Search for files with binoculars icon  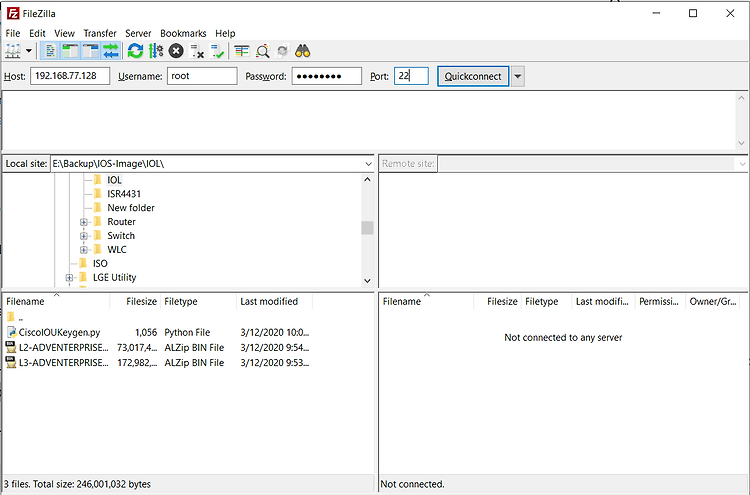(x=303, y=51)
